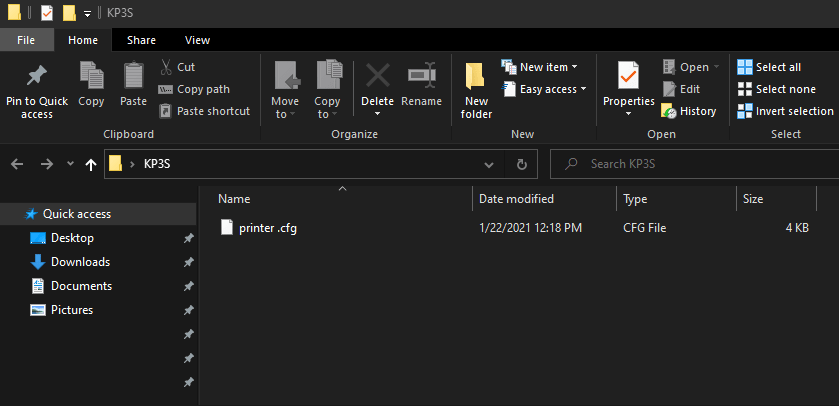
Task: Open the Recent locations dropdown arrow
Action: pos(70,164)
